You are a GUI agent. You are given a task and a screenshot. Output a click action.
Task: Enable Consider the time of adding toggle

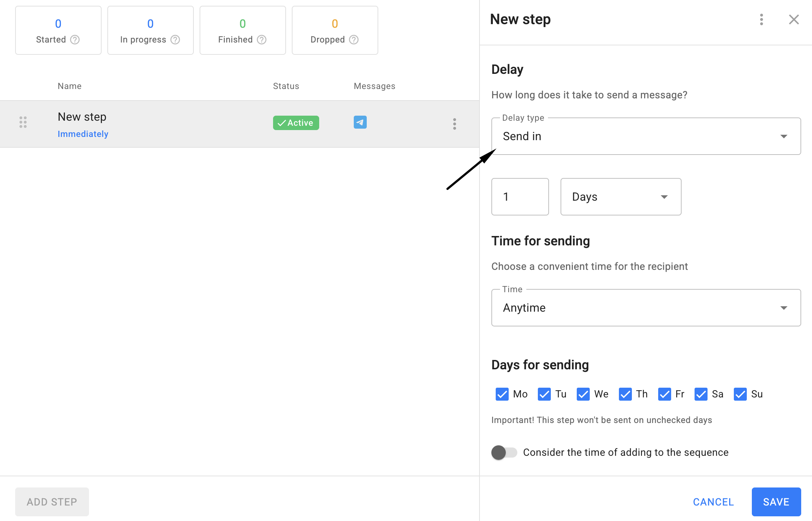tap(504, 453)
